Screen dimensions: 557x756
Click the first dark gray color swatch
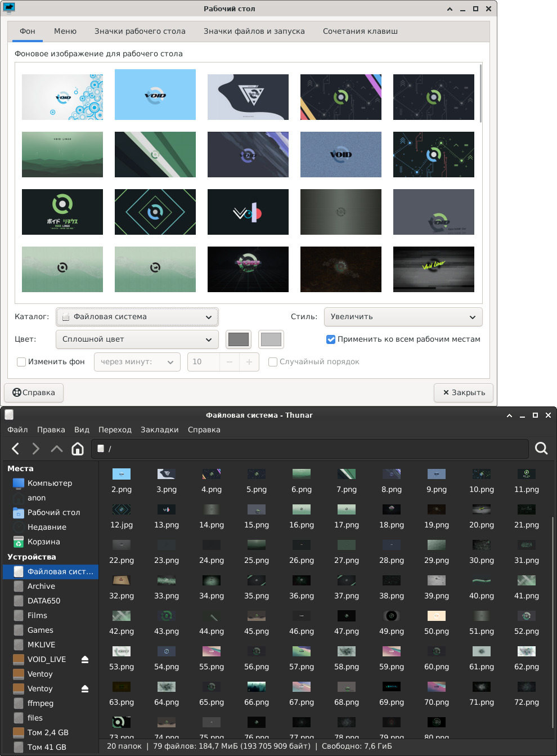click(239, 339)
